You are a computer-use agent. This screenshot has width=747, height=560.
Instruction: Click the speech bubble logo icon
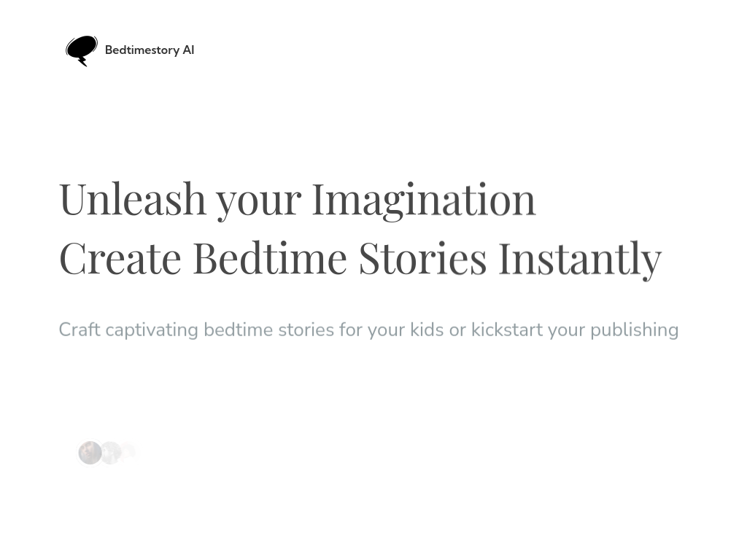[x=82, y=50]
